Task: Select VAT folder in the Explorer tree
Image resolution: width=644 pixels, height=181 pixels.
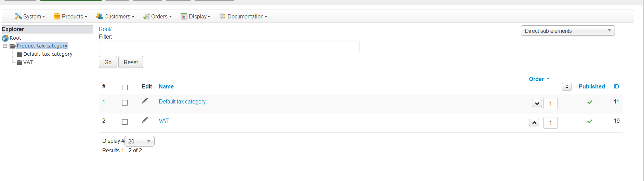Action: (28, 62)
